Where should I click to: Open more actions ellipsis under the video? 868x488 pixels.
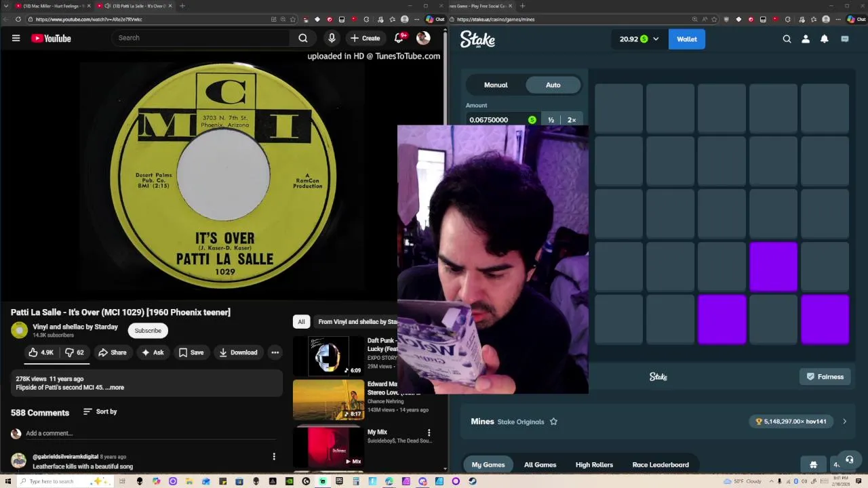tap(275, 352)
